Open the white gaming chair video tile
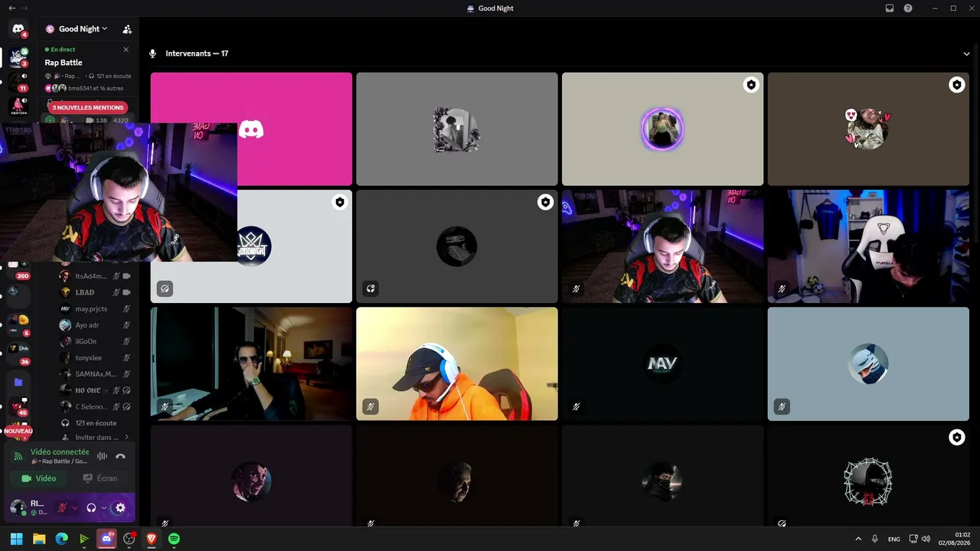The width and height of the screenshot is (980, 551). tap(868, 246)
